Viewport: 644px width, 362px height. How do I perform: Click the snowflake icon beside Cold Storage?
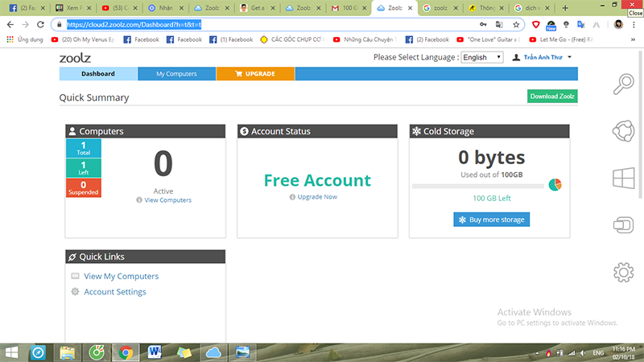416,131
